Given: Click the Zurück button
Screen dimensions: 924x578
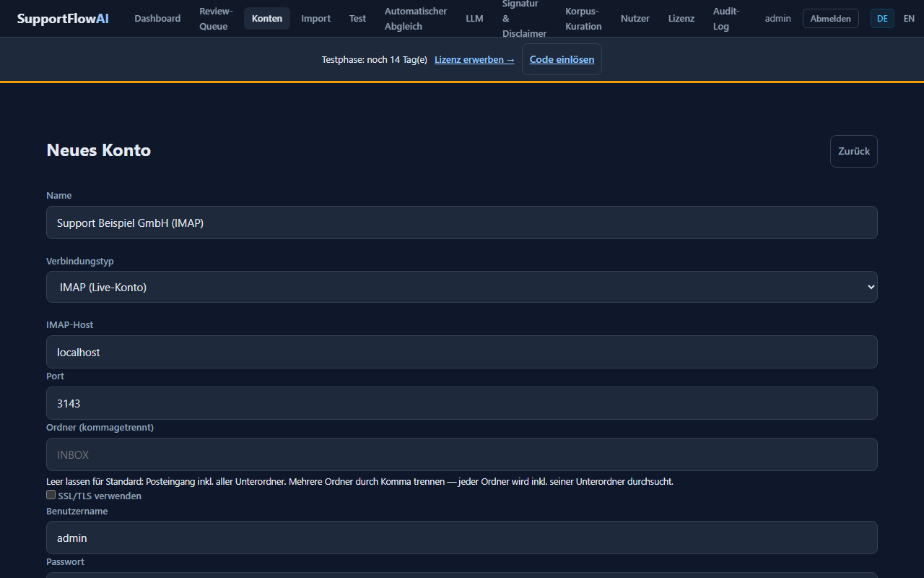Looking at the screenshot, I should (x=854, y=151).
